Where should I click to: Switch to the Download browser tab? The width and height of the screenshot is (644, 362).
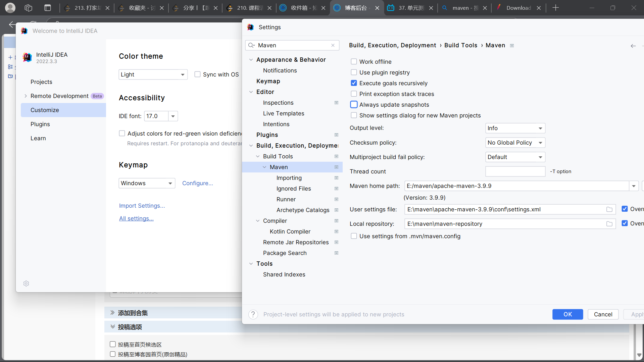pyautogui.click(x=519, y=8)
